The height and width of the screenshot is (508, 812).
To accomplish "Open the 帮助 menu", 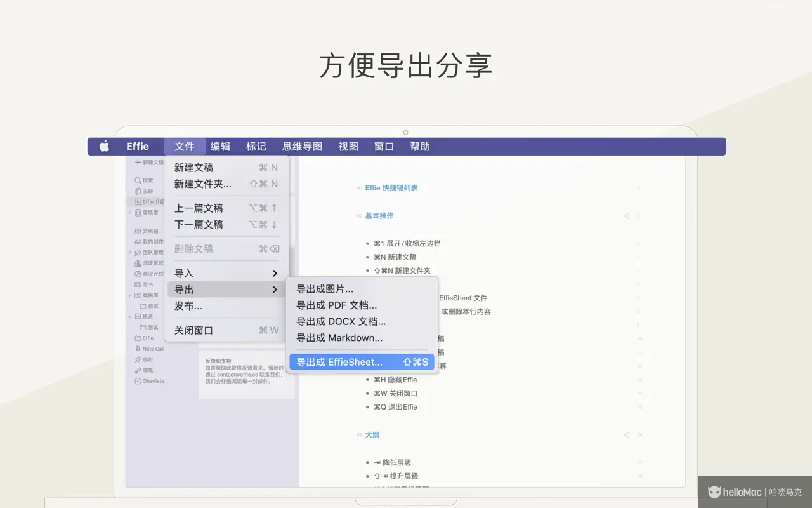I will pyautogui.click(x=420, y=147).
